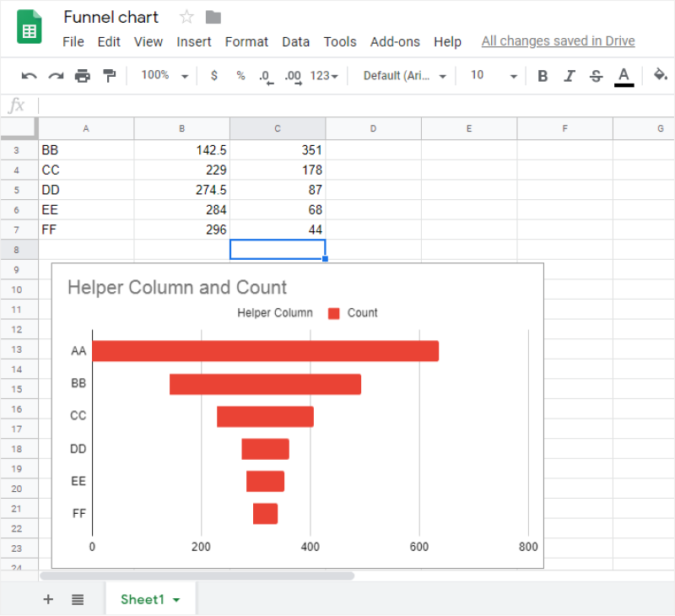The width and height of the screenshot is (675, 616).
Task: Add a new sheet with the plus button
Action: pos(48,599)
